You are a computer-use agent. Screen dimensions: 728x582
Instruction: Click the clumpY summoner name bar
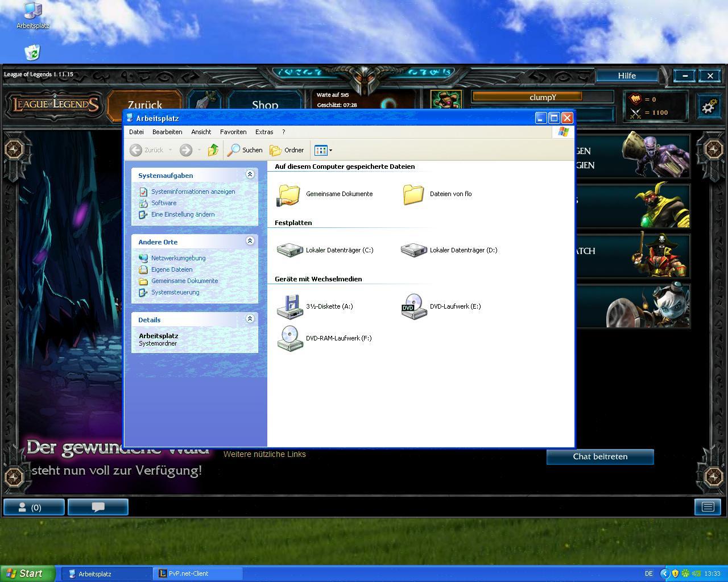(543, 97)
